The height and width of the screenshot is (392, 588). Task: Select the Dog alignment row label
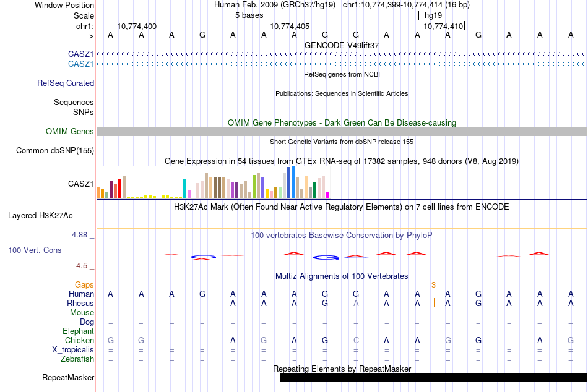tap(87, 322)
